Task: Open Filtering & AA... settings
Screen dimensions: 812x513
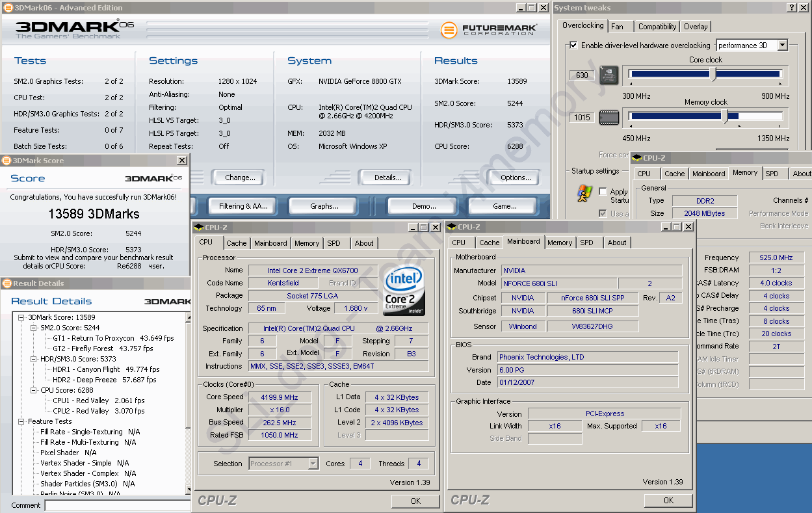Action: [x=243, y=206]
